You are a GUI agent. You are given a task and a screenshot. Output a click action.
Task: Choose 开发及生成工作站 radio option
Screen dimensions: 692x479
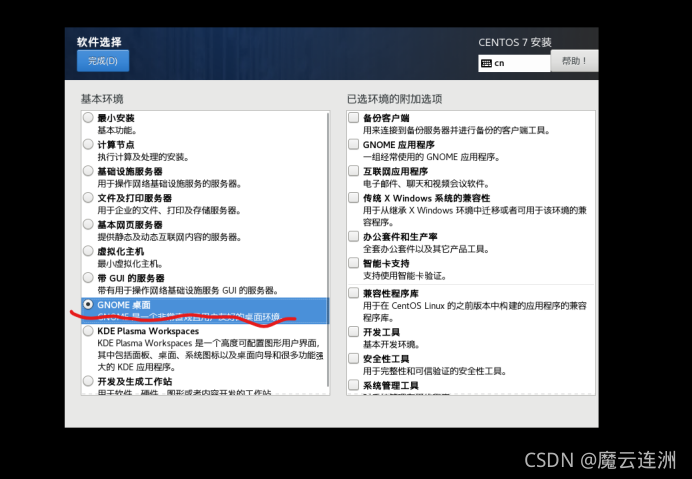(88, 381)
